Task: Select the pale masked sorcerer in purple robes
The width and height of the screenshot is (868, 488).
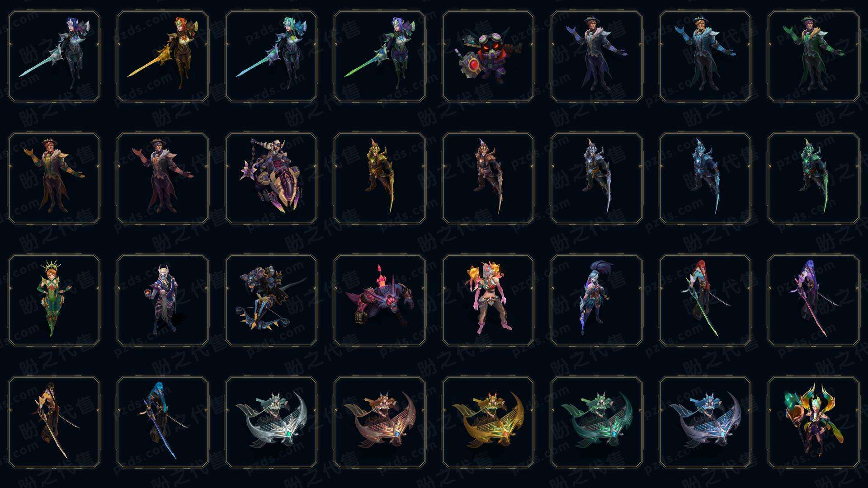Action: click(163, 300)
